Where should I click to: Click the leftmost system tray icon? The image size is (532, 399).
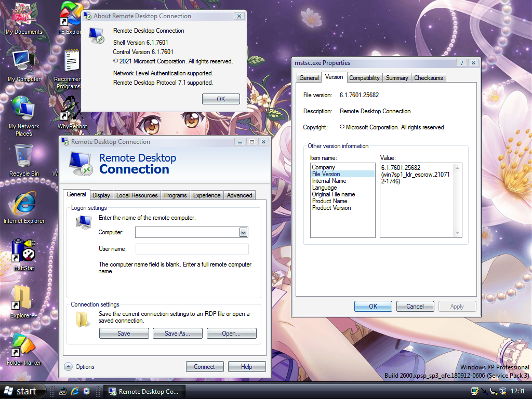475,391
